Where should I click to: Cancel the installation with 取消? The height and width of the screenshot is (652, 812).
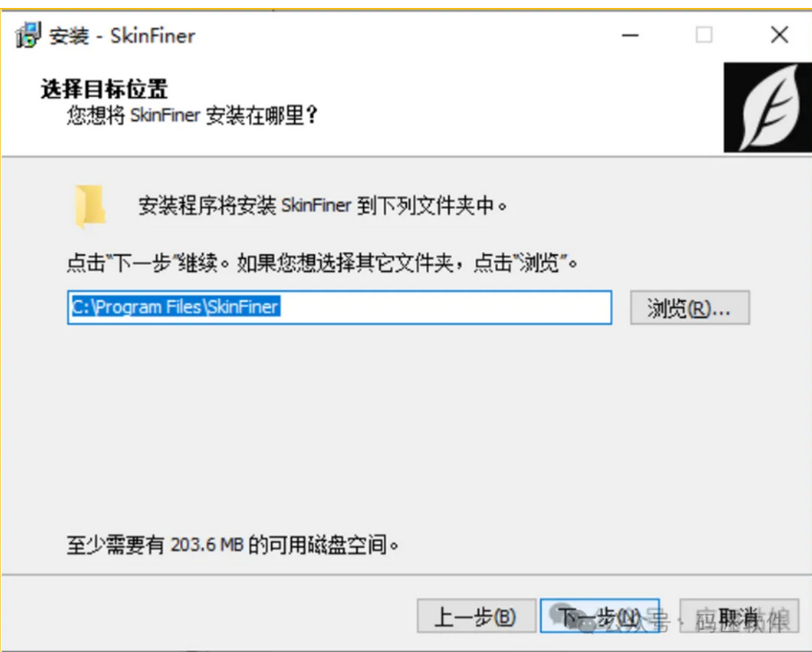(739, 617)
